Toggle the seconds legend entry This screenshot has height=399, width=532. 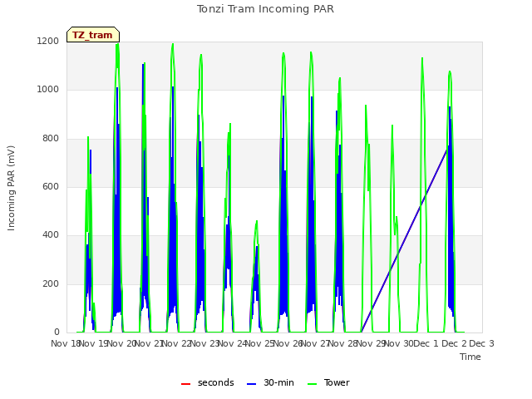[208, 382]
